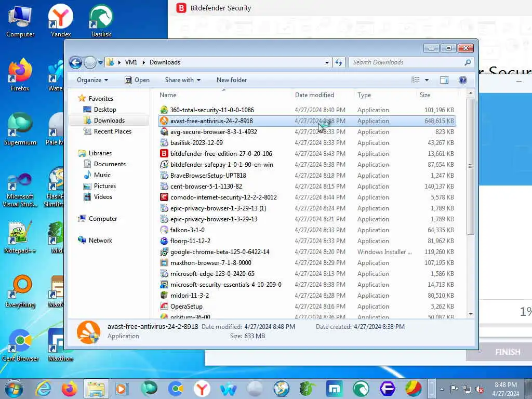This screenshot has width=532, height=399.
Task: Click the scrollbar down arrow
Action: (x=470, y=314)
